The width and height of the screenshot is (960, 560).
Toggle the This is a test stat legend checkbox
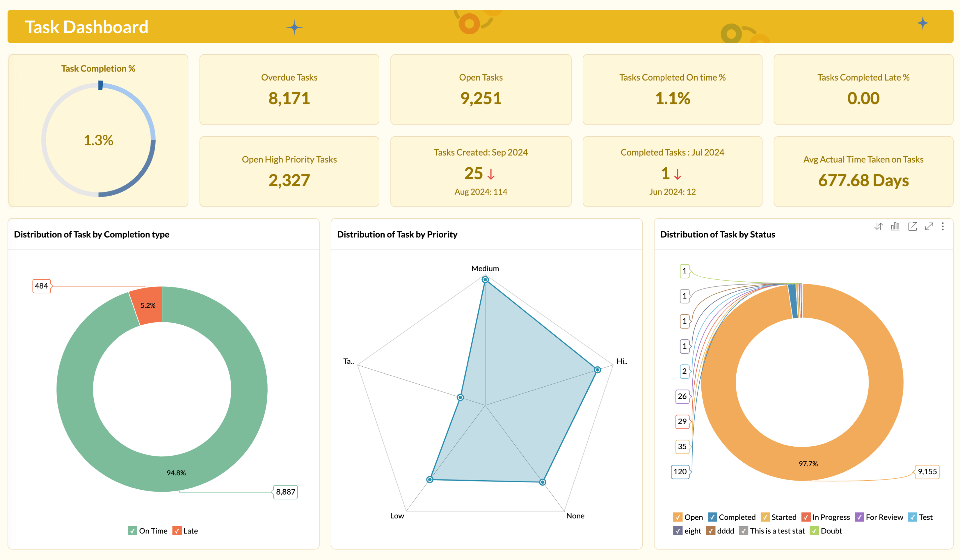click(744, 531)
